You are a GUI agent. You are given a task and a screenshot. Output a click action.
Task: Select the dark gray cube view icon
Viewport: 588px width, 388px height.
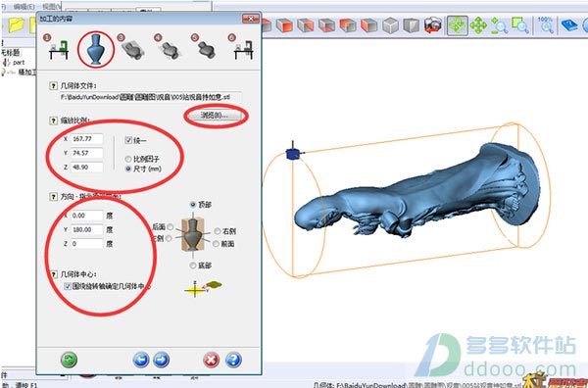412,25
